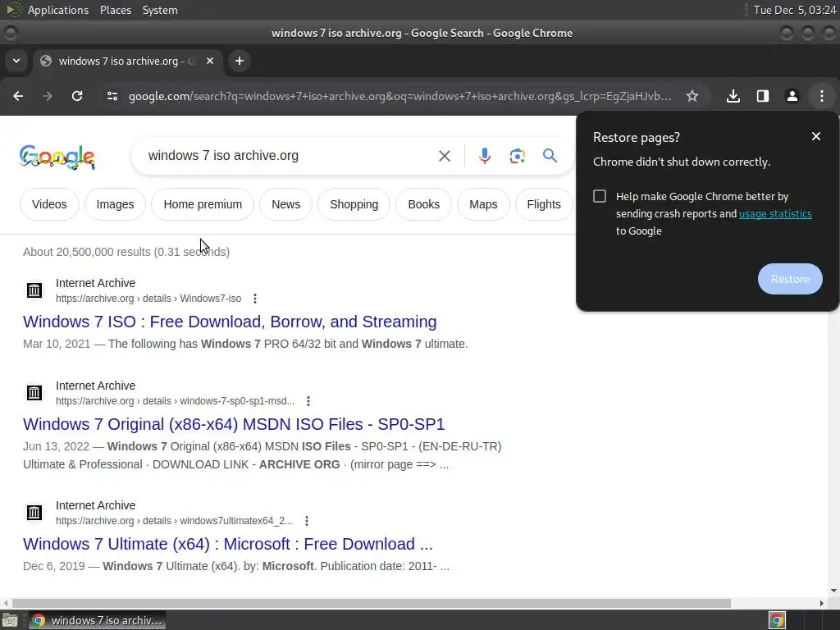Open Windows 7 Original MSDN ISO Files result

click(234, 424)
